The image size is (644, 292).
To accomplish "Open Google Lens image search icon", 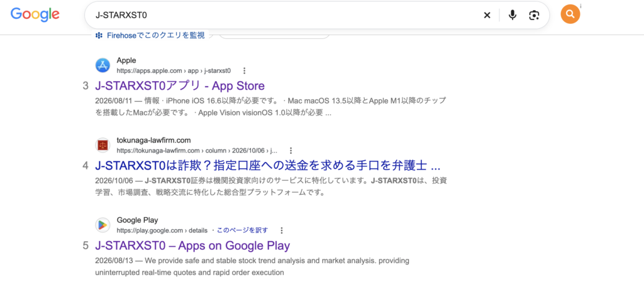I will pyautogui.click(x=534, y=15).
